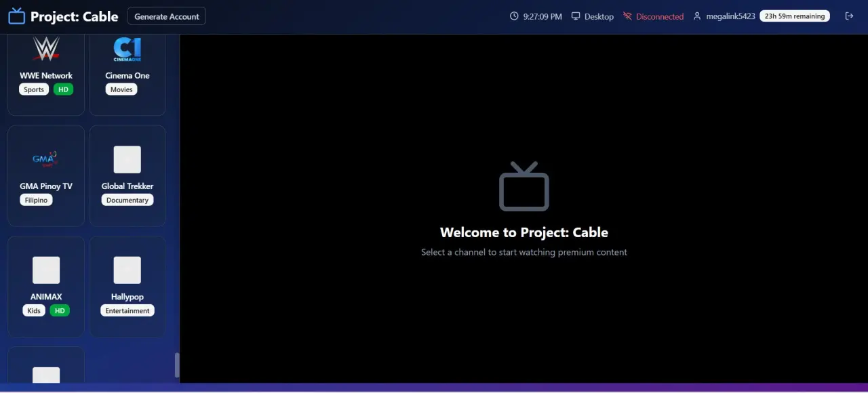Click the Disconnected wifi-off icon
This screenshot has height=393, width=868.
(627, 16)
